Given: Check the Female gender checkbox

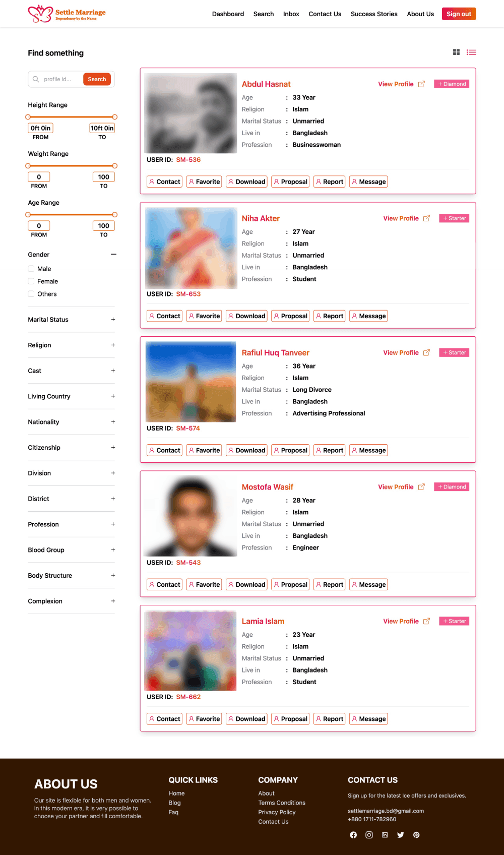Looking at the screenshot, I should tap(31, 281).
